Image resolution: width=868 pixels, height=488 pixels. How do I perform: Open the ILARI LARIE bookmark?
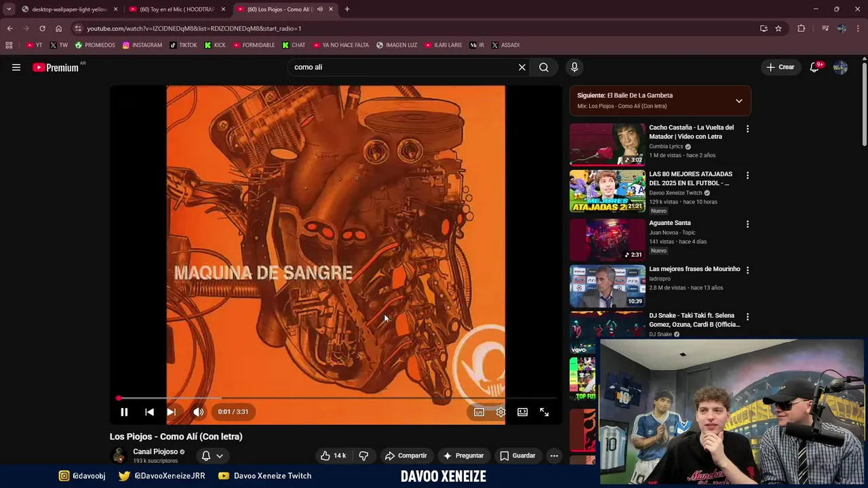coord(443,45)
